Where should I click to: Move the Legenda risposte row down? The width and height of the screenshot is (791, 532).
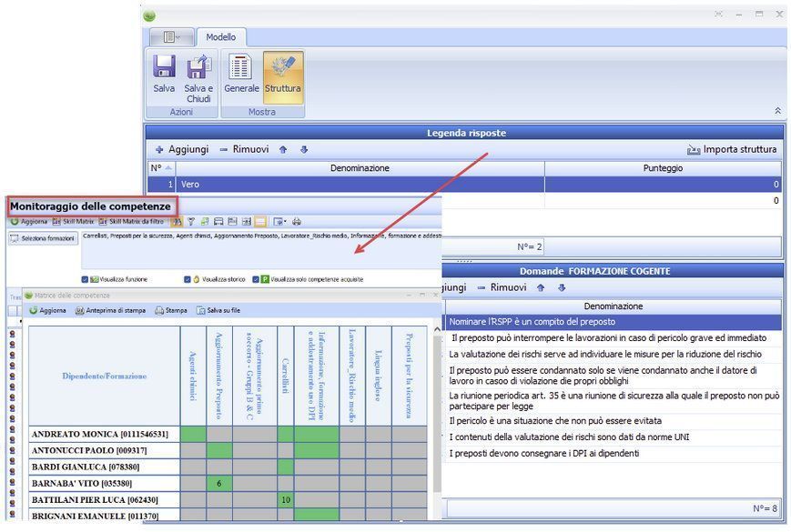pyautogui.click(x=304, y=149)
